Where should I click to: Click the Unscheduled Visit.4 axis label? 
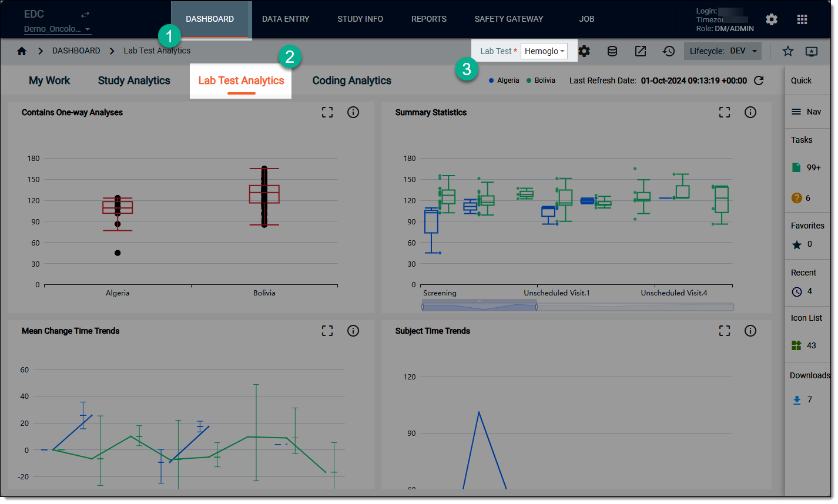674,293
